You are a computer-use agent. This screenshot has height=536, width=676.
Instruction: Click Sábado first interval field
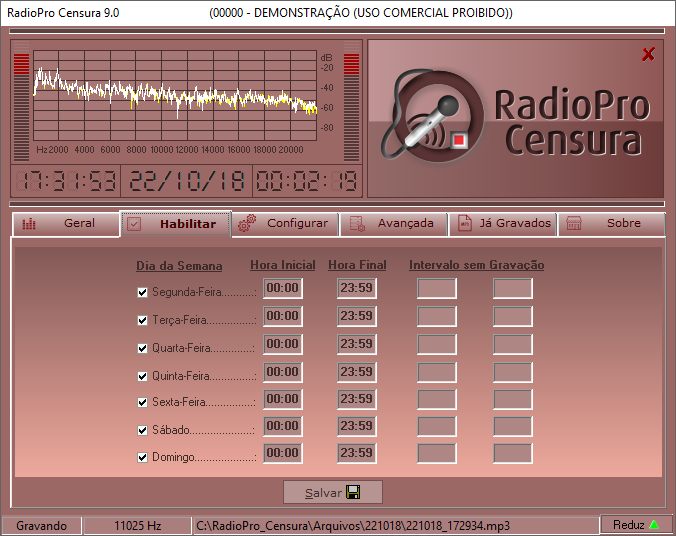point(437,426)
